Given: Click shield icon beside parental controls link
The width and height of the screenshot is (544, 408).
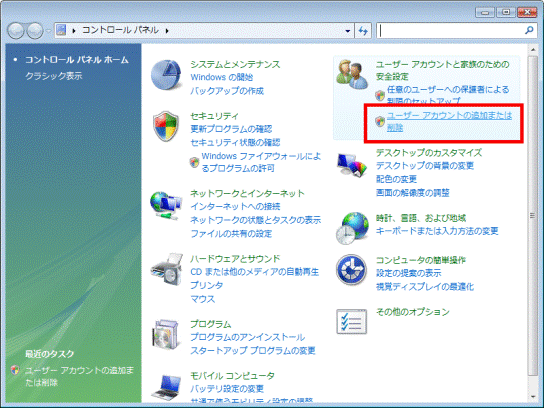Looking at the screenshot, I should [x=380, y=95].
